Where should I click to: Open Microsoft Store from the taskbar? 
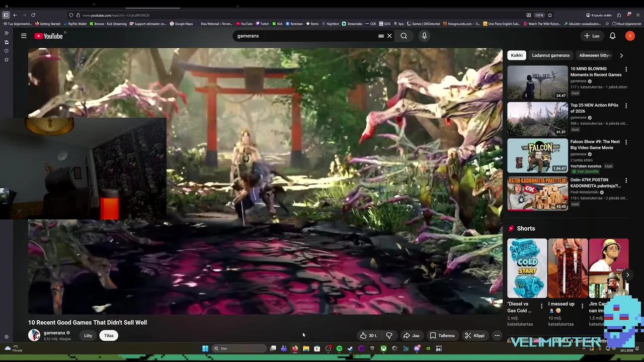317,348
